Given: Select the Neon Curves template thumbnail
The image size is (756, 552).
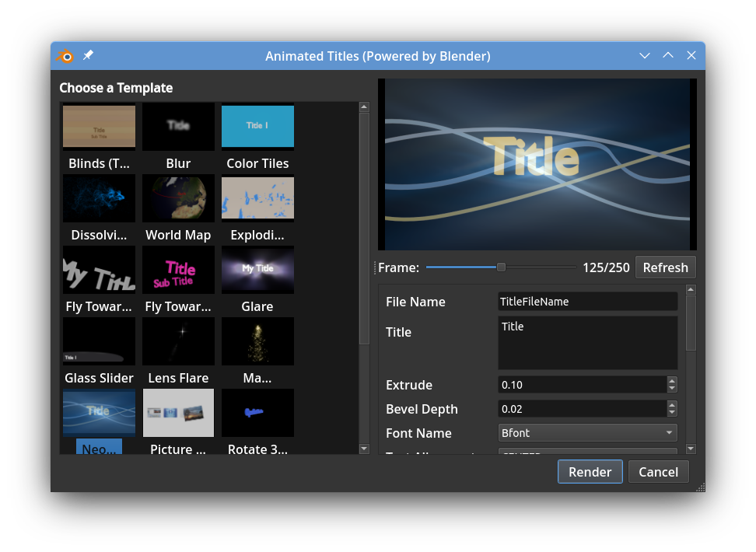Looking at the screenshot, I should pos(99,413).
